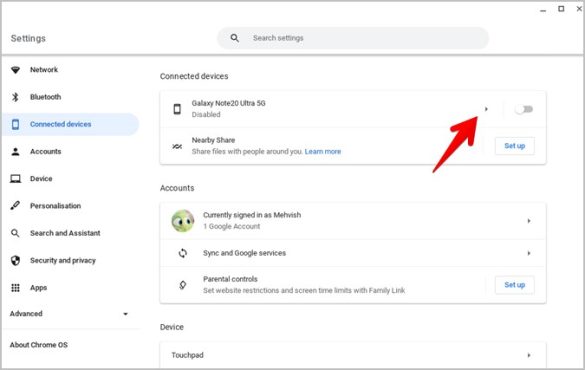Click the Apps grid icon

[x=15, y=288]
